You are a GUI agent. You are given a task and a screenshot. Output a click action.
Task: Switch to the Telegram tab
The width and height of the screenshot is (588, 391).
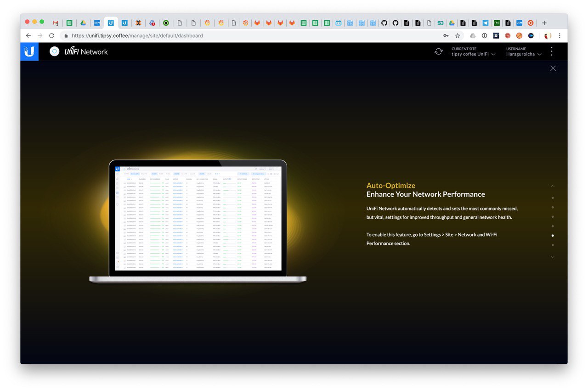485,23
